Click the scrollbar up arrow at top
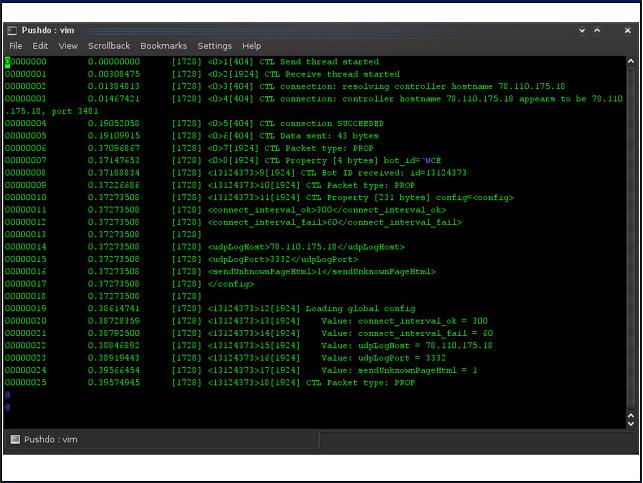The image size is (643, 483). [x=631, y=60]
